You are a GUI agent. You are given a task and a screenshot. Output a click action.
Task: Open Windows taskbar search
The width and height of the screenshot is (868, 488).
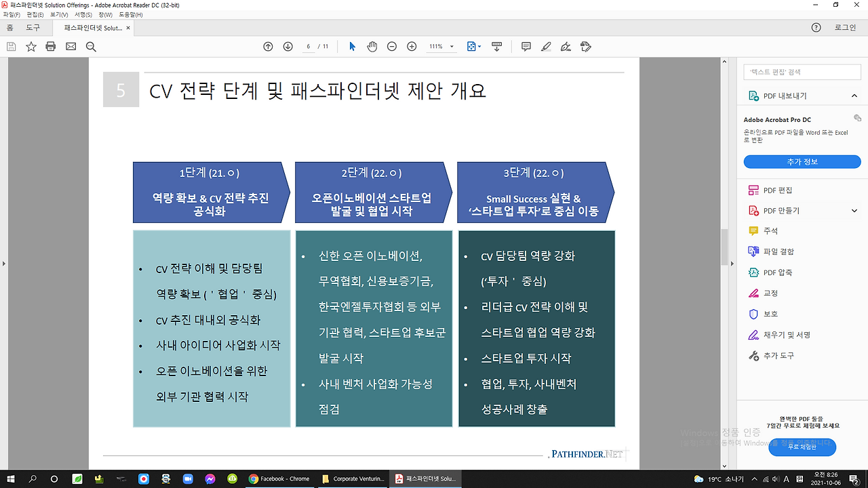(x=33, y=479)
